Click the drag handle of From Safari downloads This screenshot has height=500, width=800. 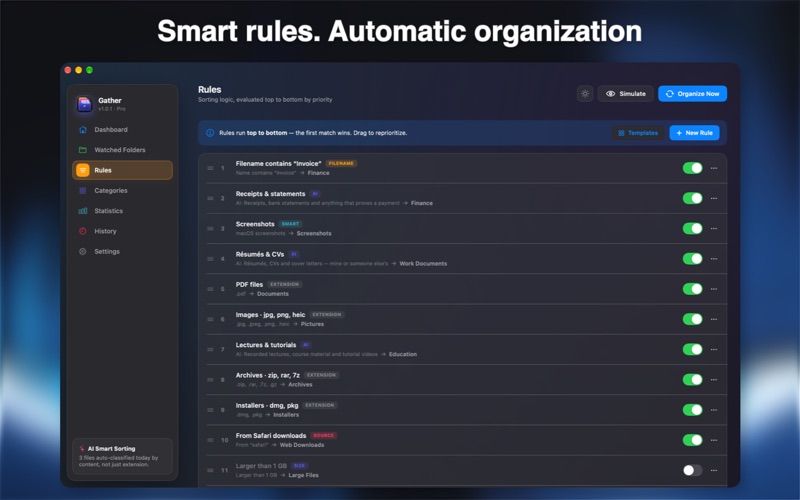[210, 440]
